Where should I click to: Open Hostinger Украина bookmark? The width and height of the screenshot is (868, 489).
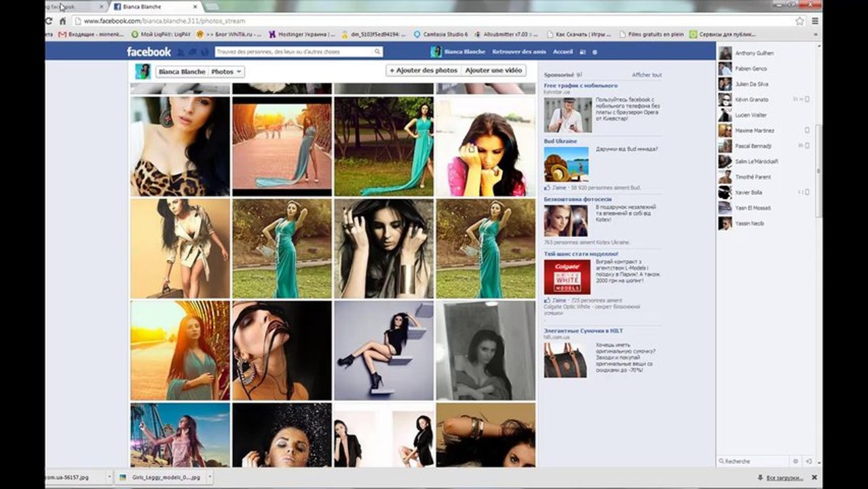click(x=302, y=34)
